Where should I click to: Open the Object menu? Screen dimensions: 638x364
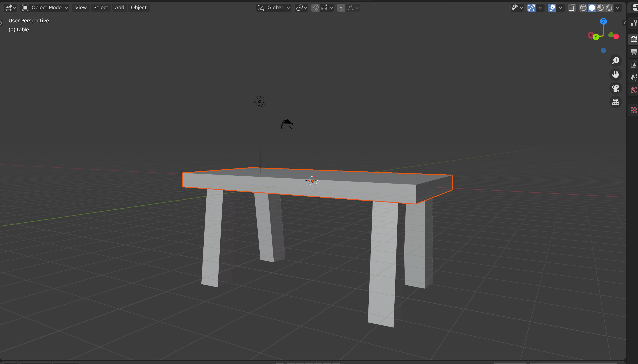139,7
